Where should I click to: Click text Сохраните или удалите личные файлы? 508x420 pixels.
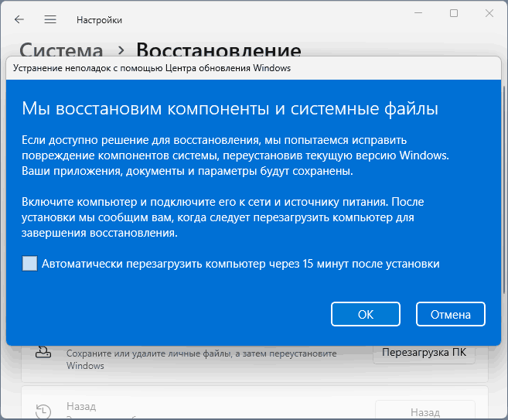click(x=202, y=360)
